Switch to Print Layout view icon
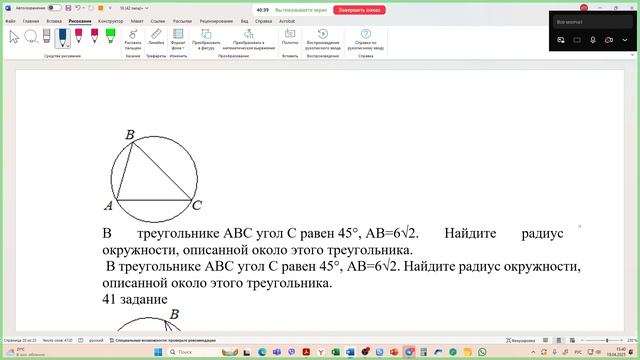Viewport: 640px width, 360px height. [559, 340]
